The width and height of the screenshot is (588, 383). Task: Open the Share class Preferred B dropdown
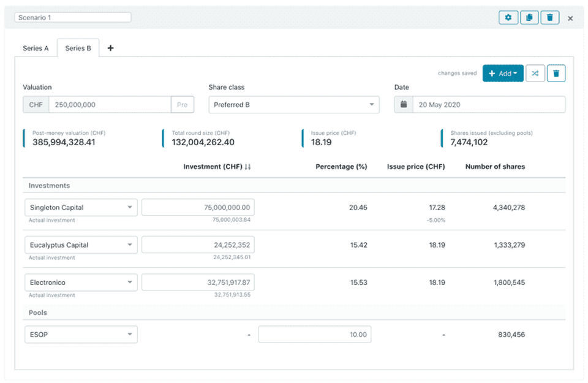[x=293, y=105]
